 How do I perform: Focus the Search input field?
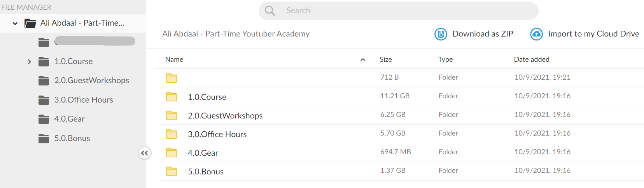399,11
